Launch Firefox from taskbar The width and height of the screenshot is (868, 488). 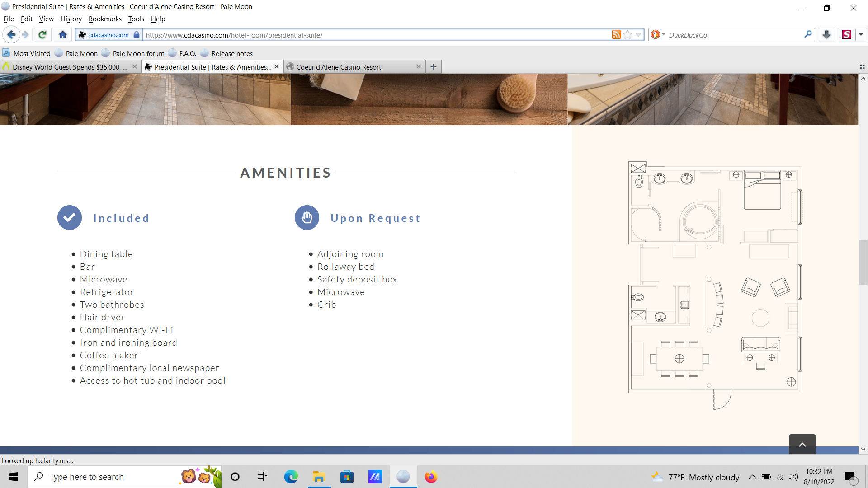coord(431,477)
